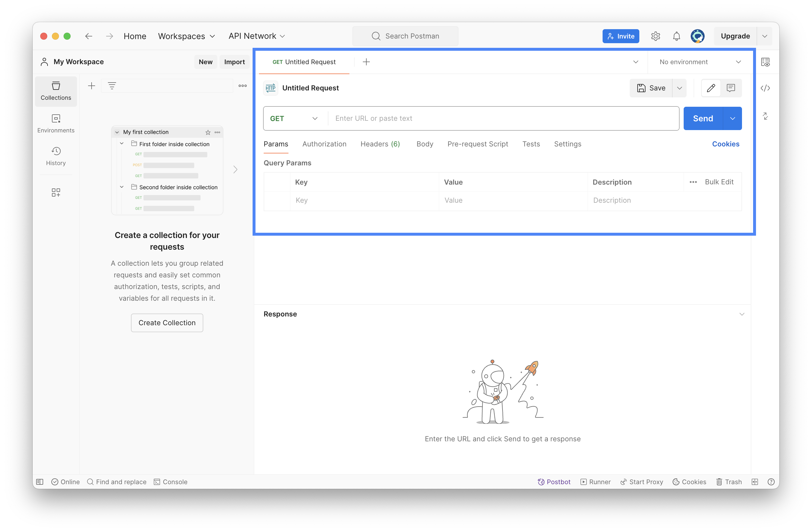Switch to the Headers (6) tab

pos(380,144)
